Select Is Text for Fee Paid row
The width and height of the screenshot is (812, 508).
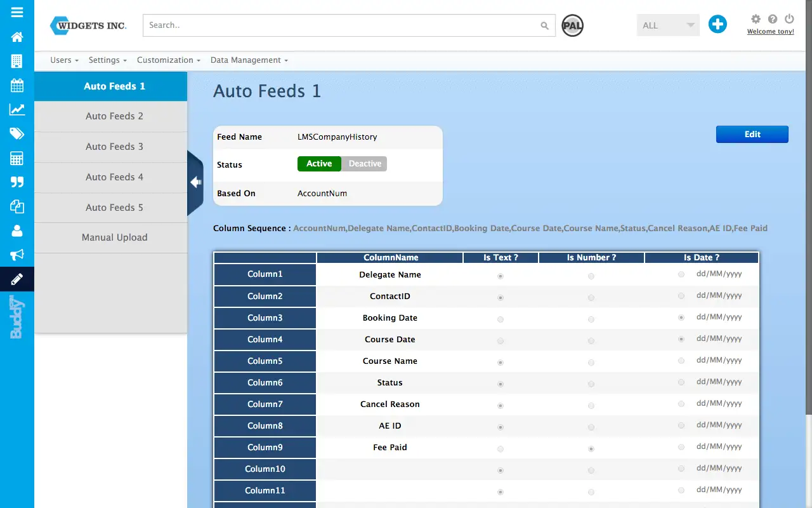501,449
